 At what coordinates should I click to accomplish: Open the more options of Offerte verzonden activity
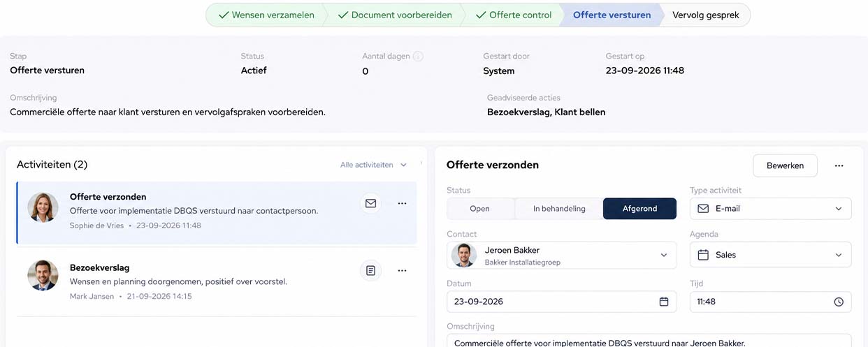[402, 203]
